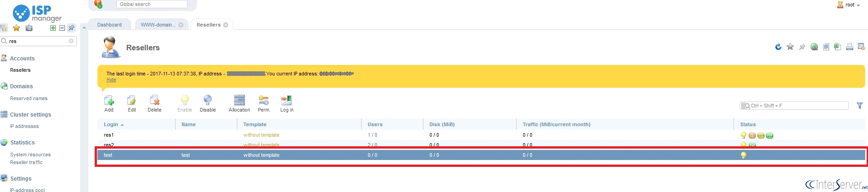Select the Resellers tab

coord(209,25)
